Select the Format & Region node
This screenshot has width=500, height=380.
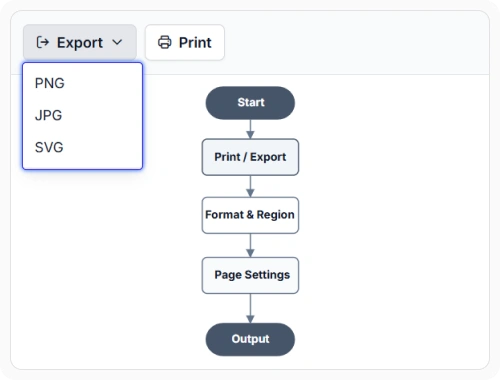click(x=250, y=215)
